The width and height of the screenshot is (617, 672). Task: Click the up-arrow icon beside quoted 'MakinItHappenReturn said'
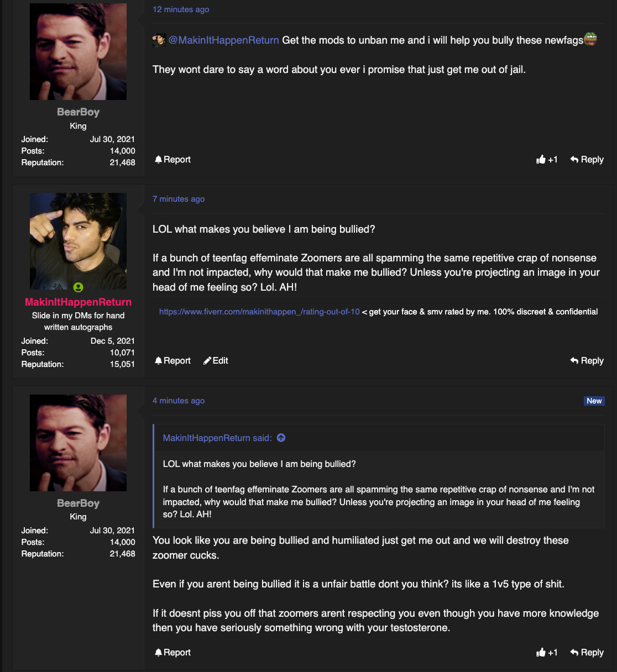click(x=281, y=438)
